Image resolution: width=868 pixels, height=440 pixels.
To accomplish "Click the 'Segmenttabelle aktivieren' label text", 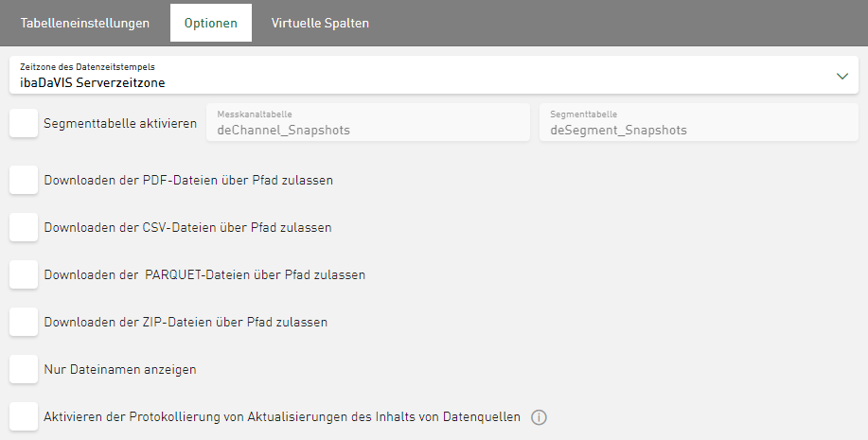I will point(120,123).
